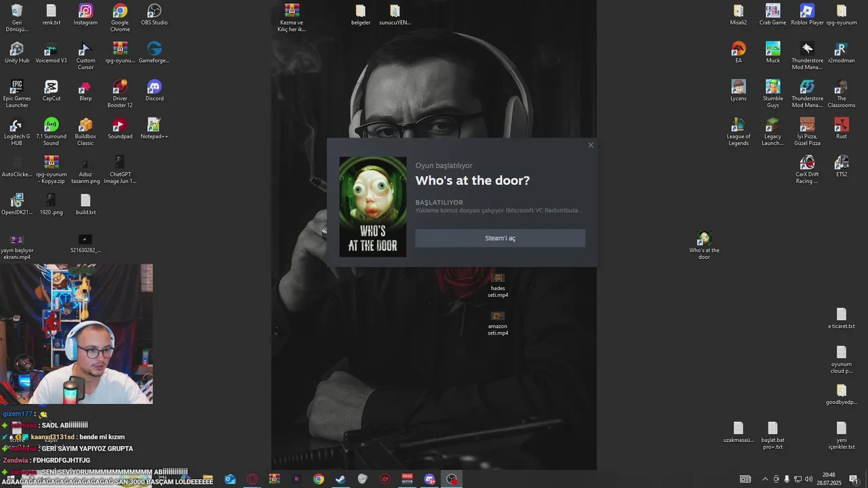Click the Chrome icon in the taskbar
This screenshot has width=868, height=488.
tap(319, 479)
